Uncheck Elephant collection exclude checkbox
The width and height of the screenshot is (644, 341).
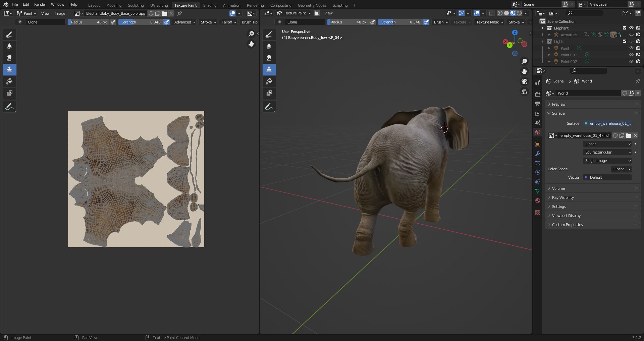point(625,28)
